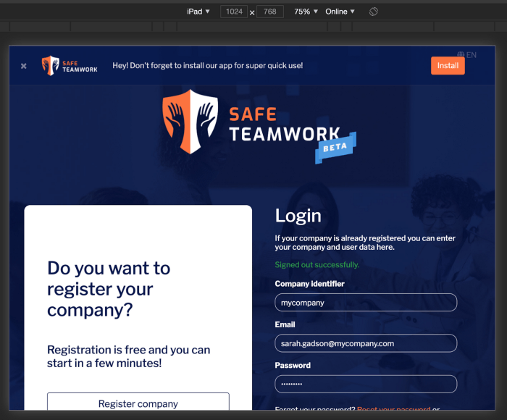Edit the viewport width field showing 1024
This screenshot has height=420, width=507.
(x=235, y=12)
